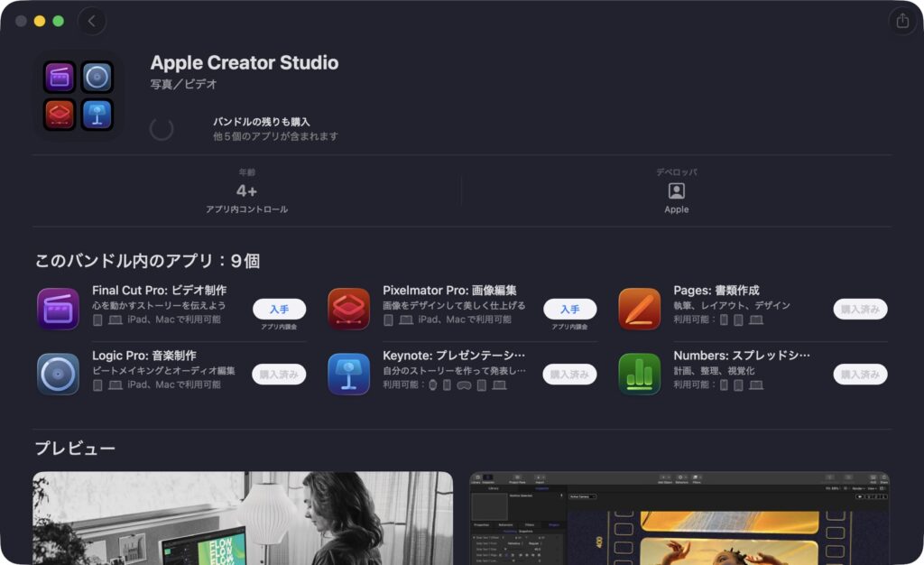Open the Final Cut Pro app icon

coord(58,309)
